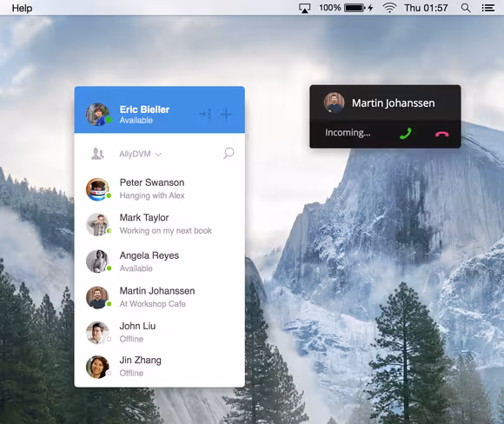The height and width of the screenshot is (424, 504).
Task: Click the AirPlay display icon in the menu bar
Action: 304,8
